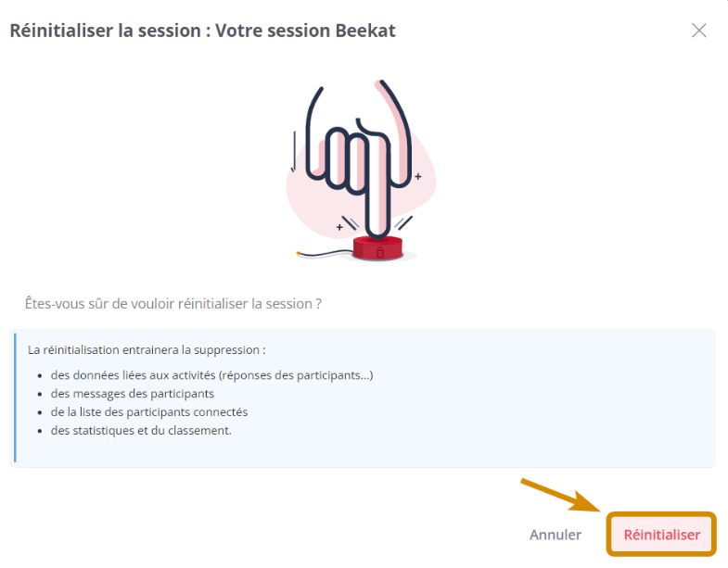The image size is (728, 568).
Task: Click the thin downward arrow beside the hand
Action: tap(293, 151)
